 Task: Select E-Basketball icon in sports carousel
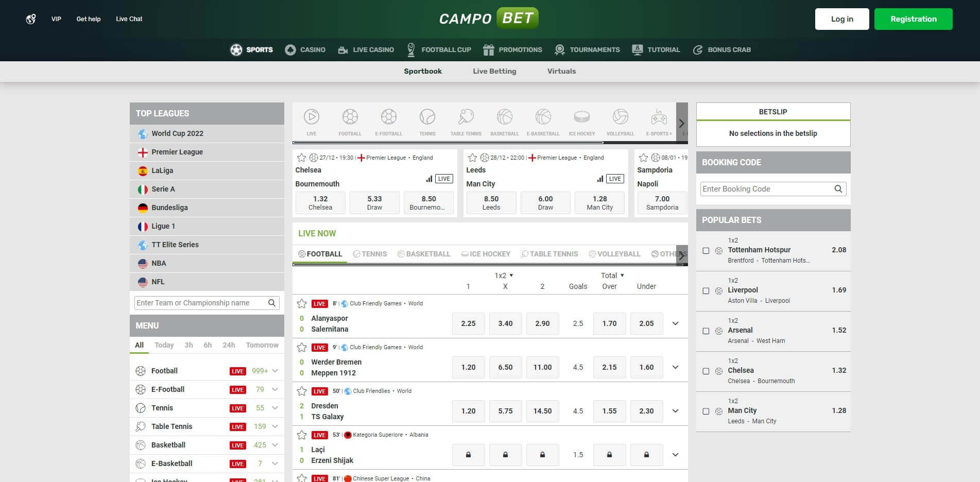tap(543, 117)
